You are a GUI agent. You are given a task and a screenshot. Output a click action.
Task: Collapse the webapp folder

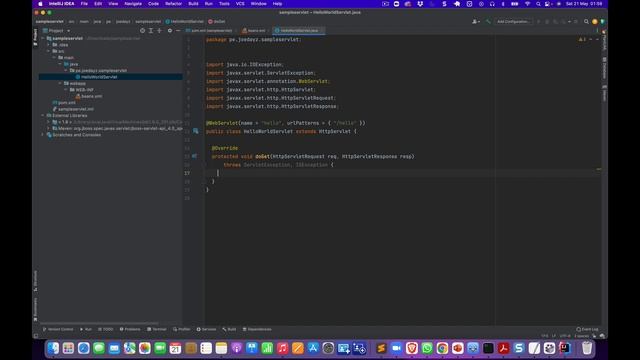coord(60,83)
